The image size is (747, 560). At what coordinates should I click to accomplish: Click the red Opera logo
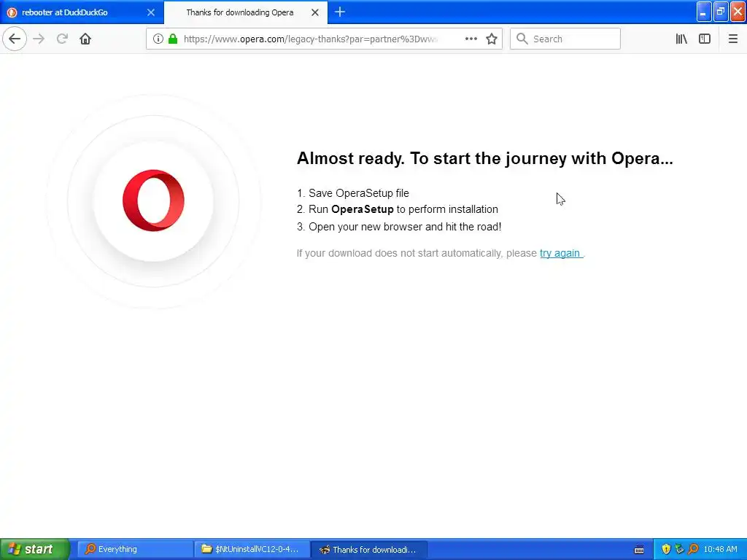tap(153, 201)
